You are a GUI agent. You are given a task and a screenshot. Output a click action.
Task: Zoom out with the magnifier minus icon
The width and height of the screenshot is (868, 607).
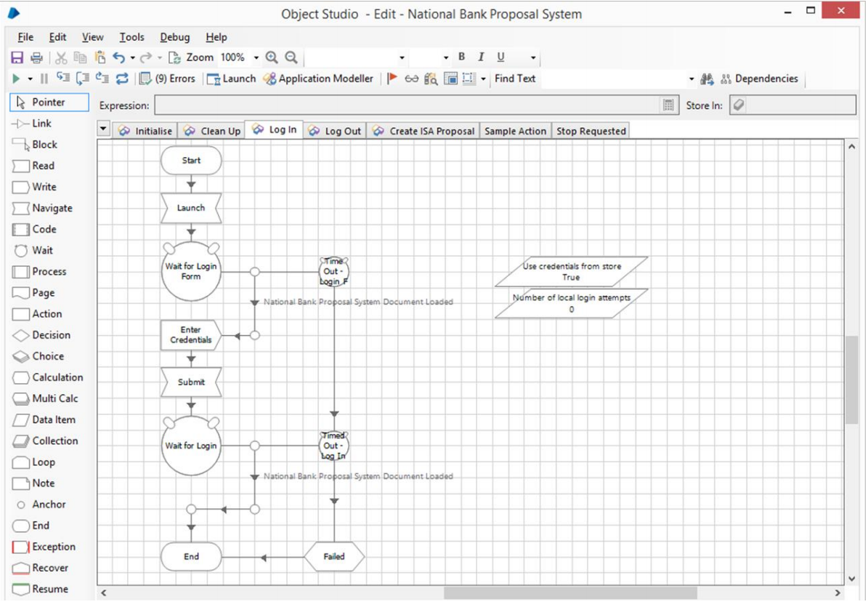(291, 57)
